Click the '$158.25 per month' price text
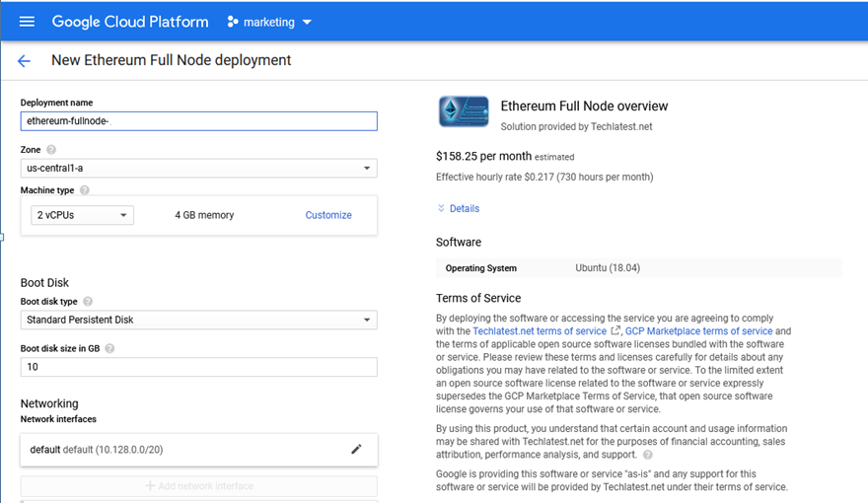Viewport: 868px width, 503px height. point(483,156)
